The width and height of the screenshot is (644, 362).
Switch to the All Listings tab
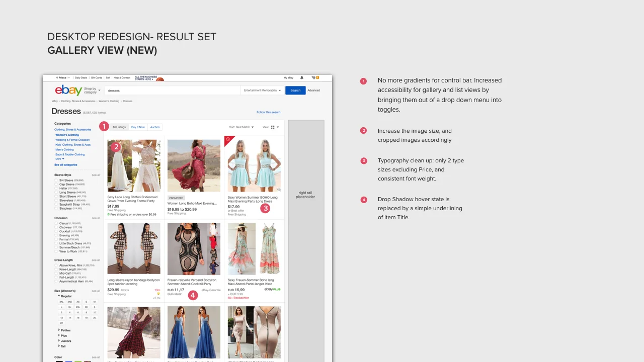click(x=119, y=127)
